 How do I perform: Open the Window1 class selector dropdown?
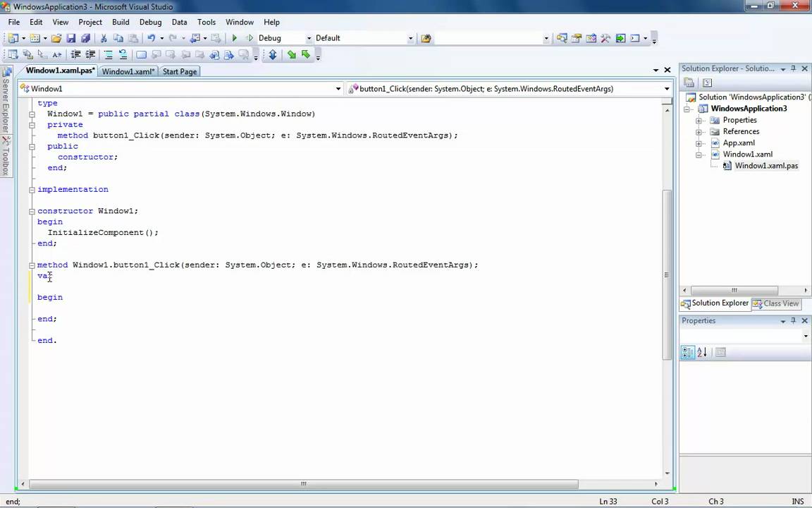pyautogui.click(x=338, y=89)
